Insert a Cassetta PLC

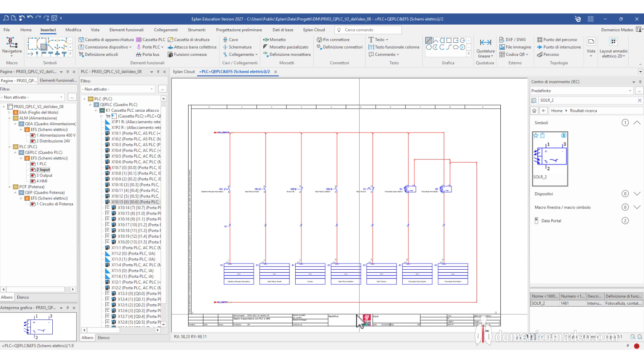(x=151, y=40)
